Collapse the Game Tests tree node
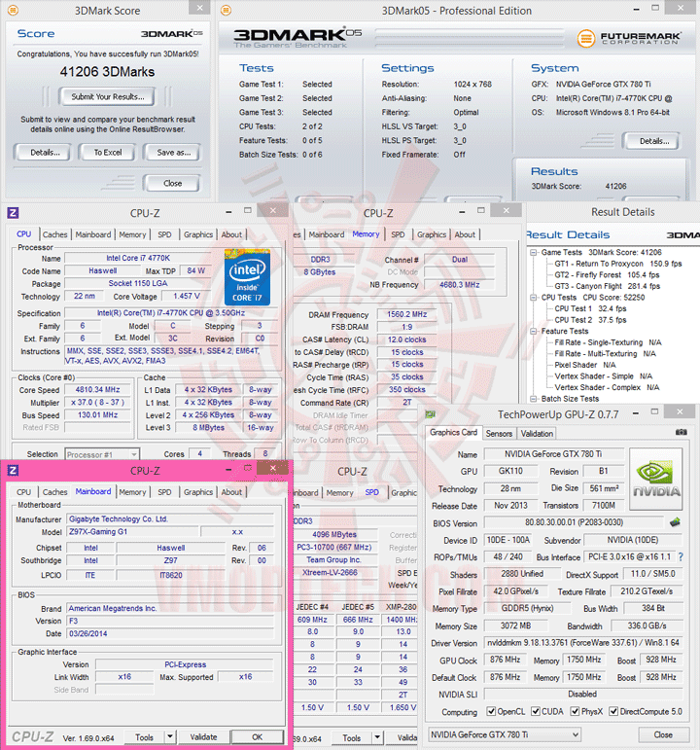Image resolution: width=700 pixels, height=750 pixels. pyautogui.click(x=534, y=252)
